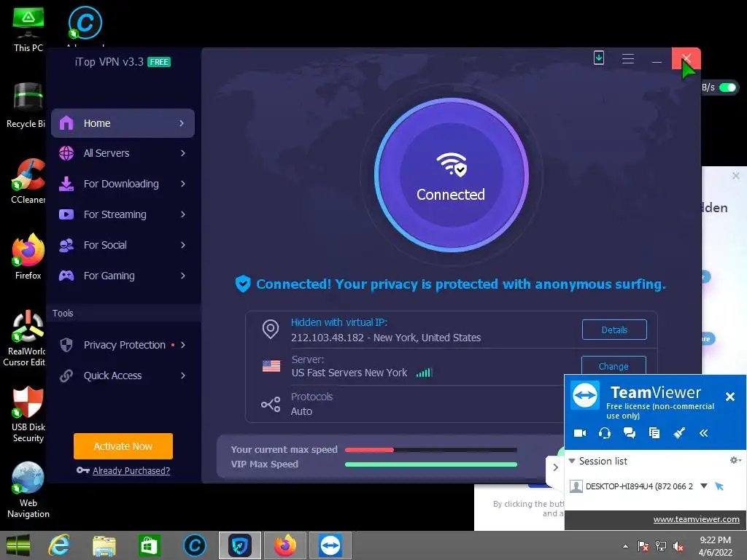Click the For Social people icon
747x560 pixels.
point(66,245)
